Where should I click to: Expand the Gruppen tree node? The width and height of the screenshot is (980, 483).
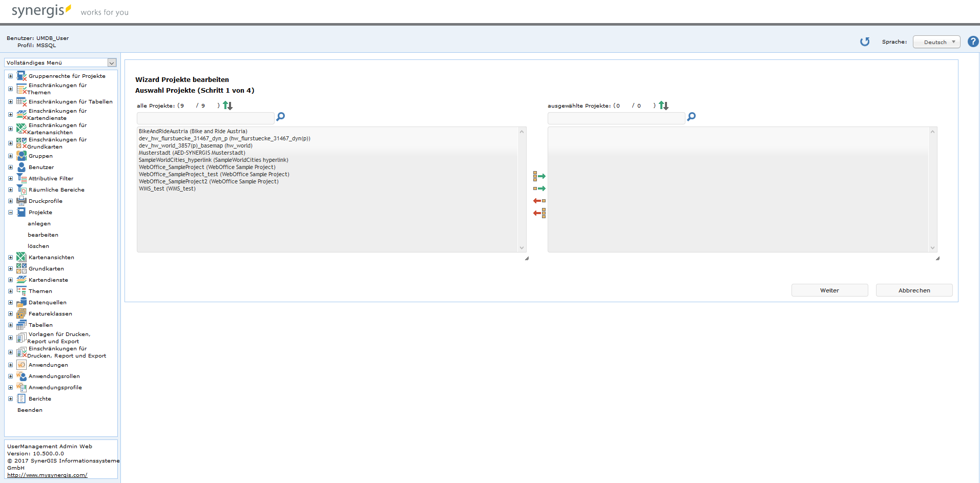pos(10,156)
